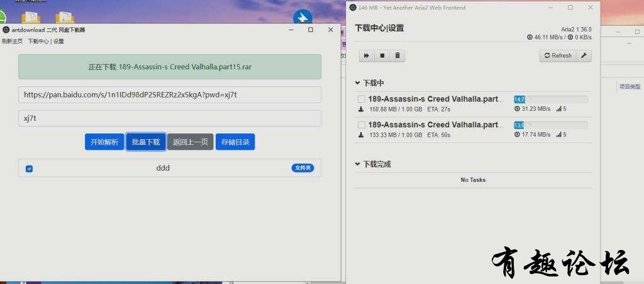Click the Aria2 1.36.0 version text
644x284 pixels.
click(x=576, y=30)
